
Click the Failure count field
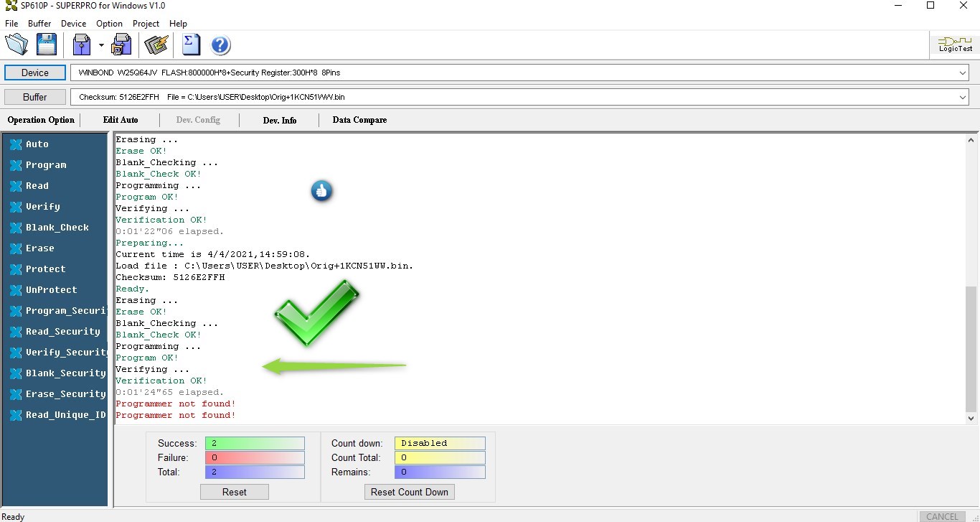(255, 457)
